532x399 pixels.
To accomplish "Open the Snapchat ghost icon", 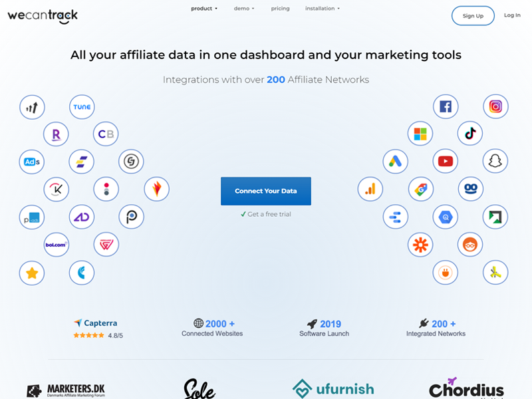I will click(495, 161).
